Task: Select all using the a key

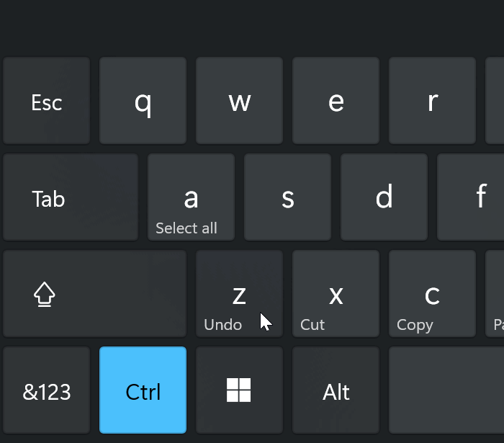Action: point(191,197)
